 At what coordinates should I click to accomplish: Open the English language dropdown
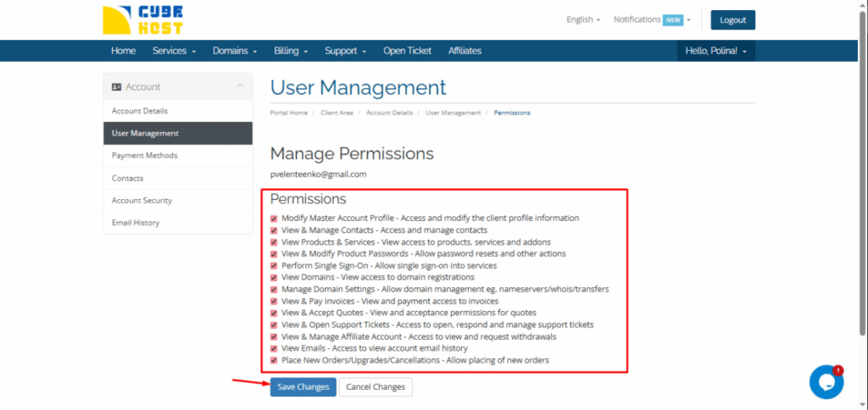click(x=583, y=19)
